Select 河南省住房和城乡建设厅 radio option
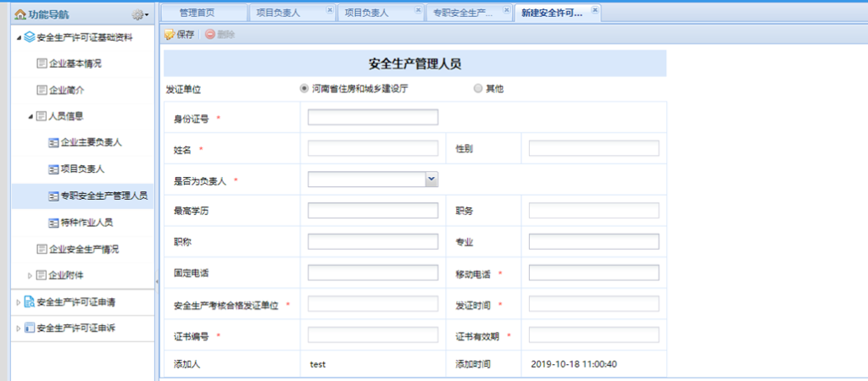This screenshot has height=381, width=868. 303,88
